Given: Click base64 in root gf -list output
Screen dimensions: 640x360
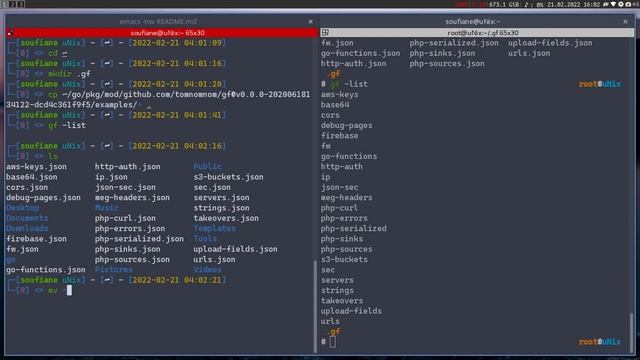Looking at the screenshot, I should click(335, 104).
